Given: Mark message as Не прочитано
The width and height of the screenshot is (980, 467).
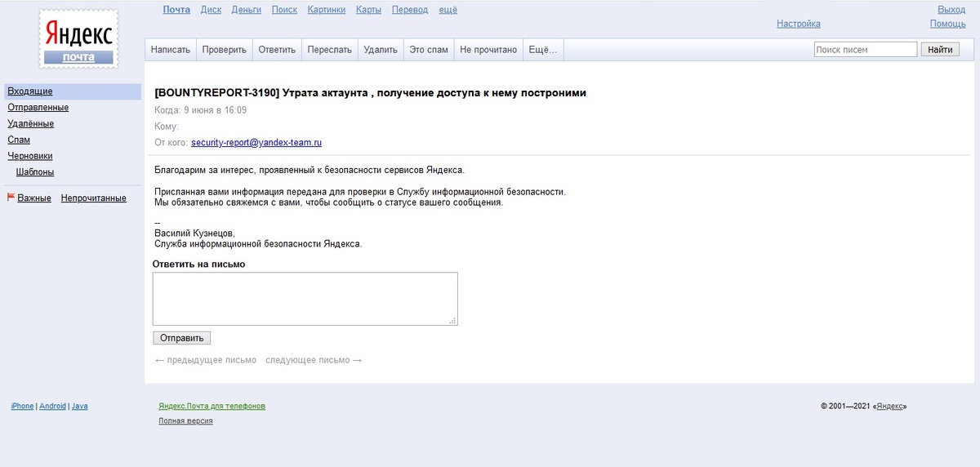Looking at the screenshot, I should pos(488,49).
